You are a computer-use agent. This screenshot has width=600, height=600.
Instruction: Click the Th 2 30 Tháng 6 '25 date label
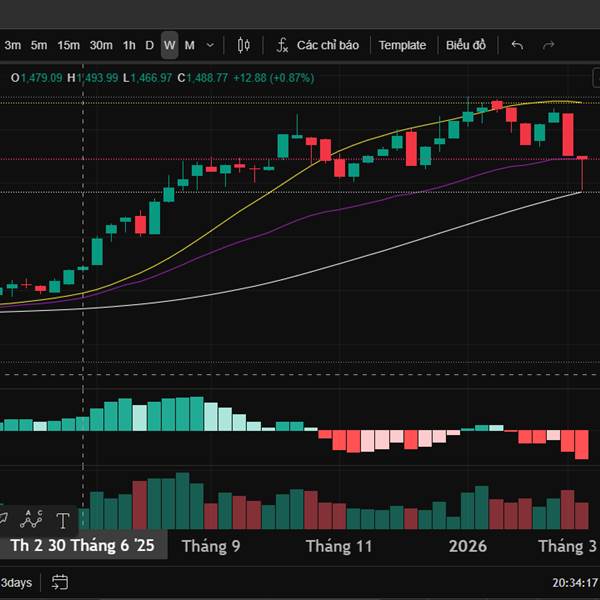point(83,545)
